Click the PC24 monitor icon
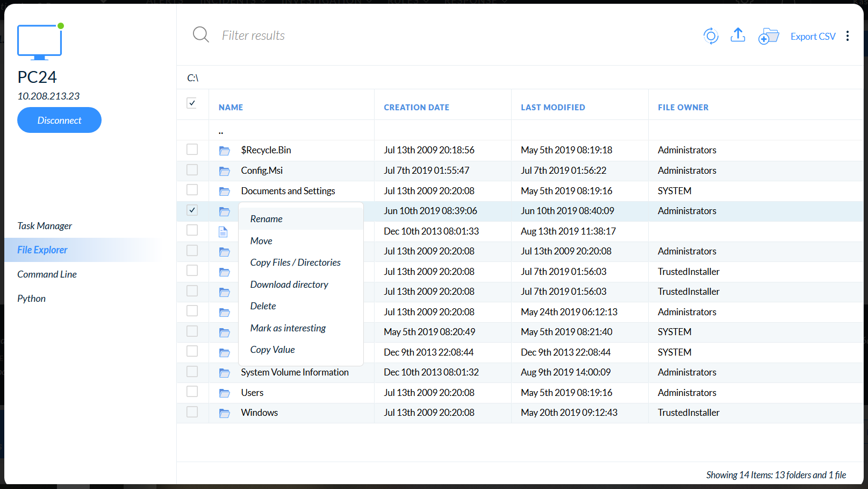This screenshot has width=868, height=489. coord(40,41)
